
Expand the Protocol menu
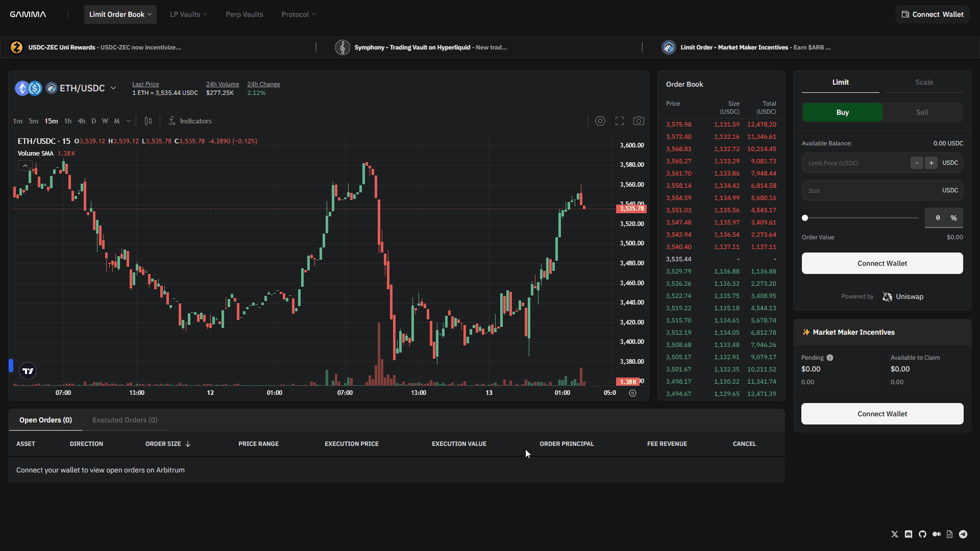(x=298, y=14)
